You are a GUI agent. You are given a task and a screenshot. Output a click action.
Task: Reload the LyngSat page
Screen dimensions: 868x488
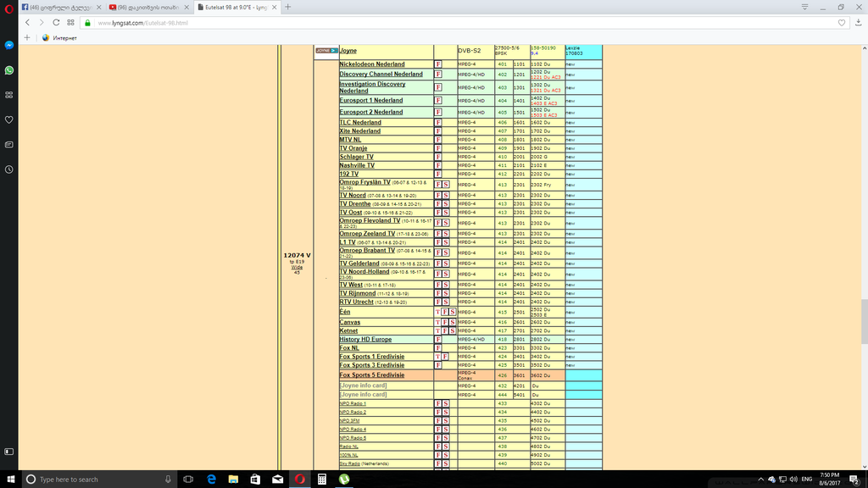[x=56, y=23]
